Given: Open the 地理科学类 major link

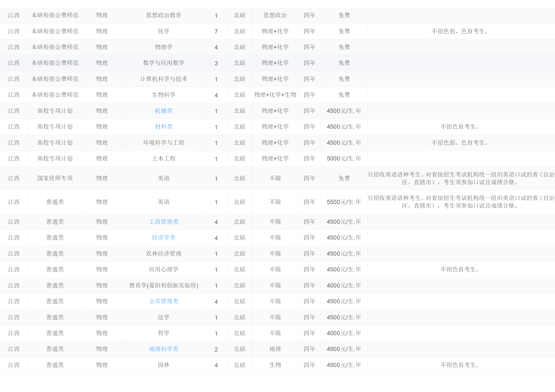Looking at the screenshot, I should 164,349.
